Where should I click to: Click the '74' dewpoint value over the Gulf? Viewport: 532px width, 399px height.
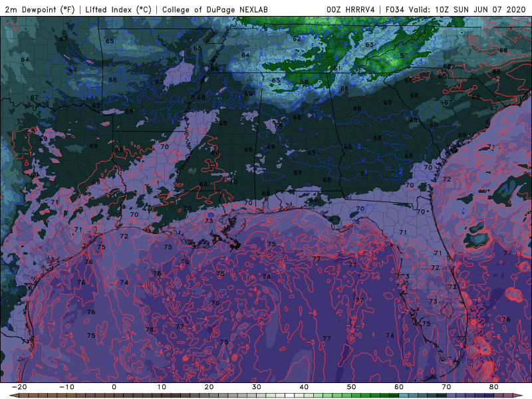[x=124, y=282]
